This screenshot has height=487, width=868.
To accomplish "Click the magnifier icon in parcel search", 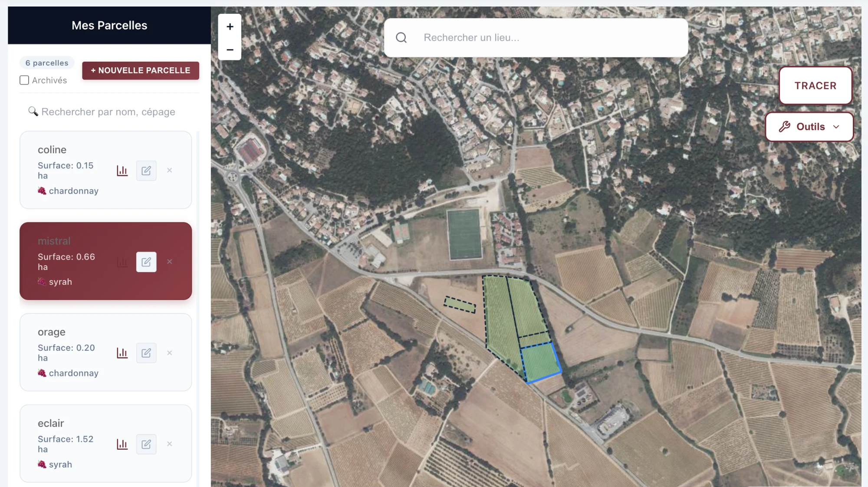I will pyautogui.click(x=33, y=112).
